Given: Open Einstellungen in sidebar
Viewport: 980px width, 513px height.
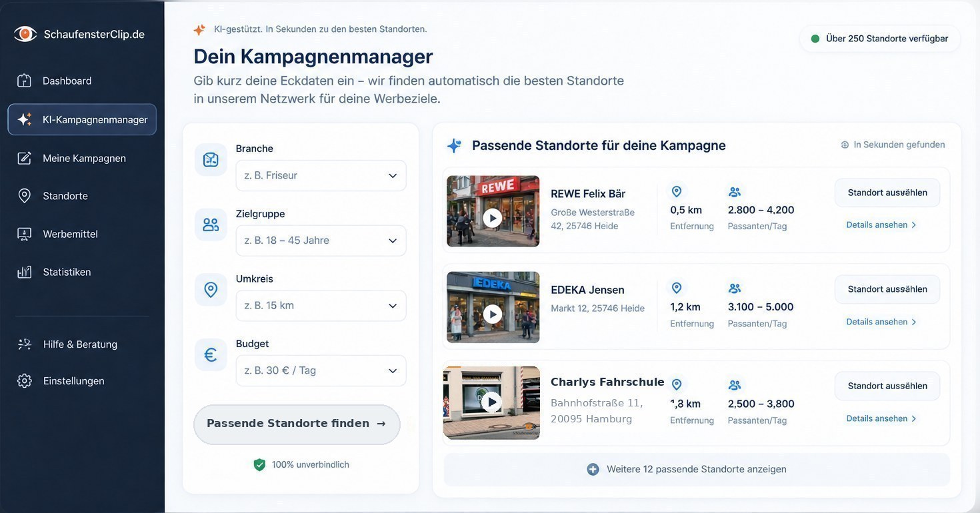Looking at the screenshot, I should point(82,381).
